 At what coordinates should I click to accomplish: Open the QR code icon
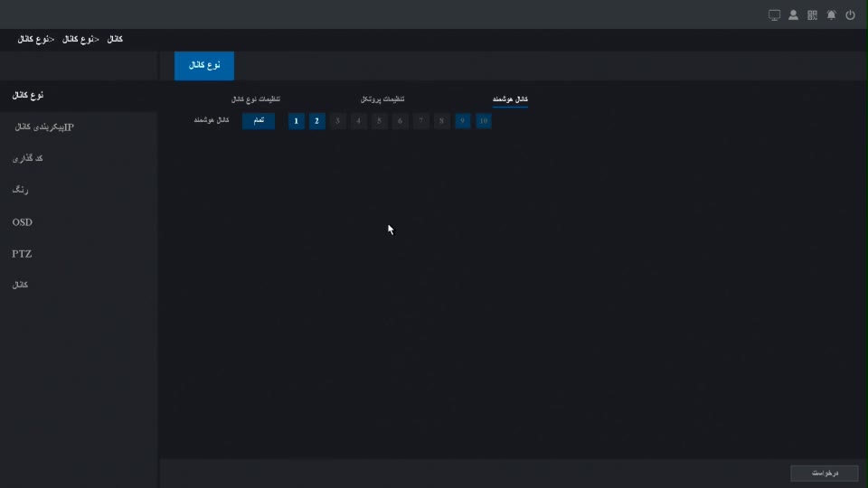click(x=812, y=15)
